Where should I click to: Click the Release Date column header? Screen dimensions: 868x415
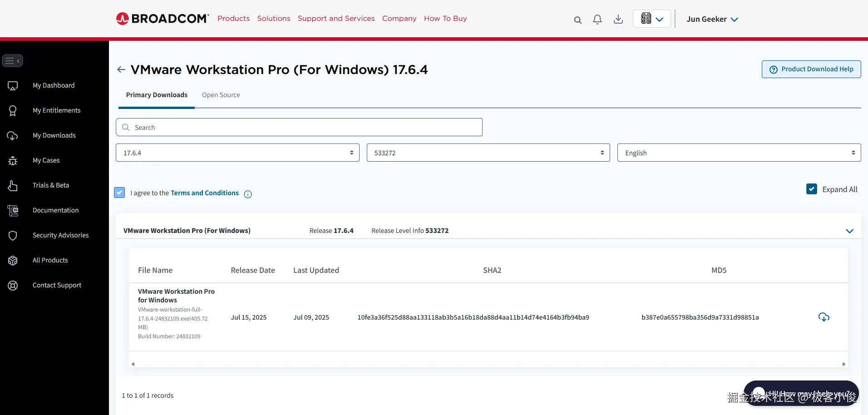point(253,270)
